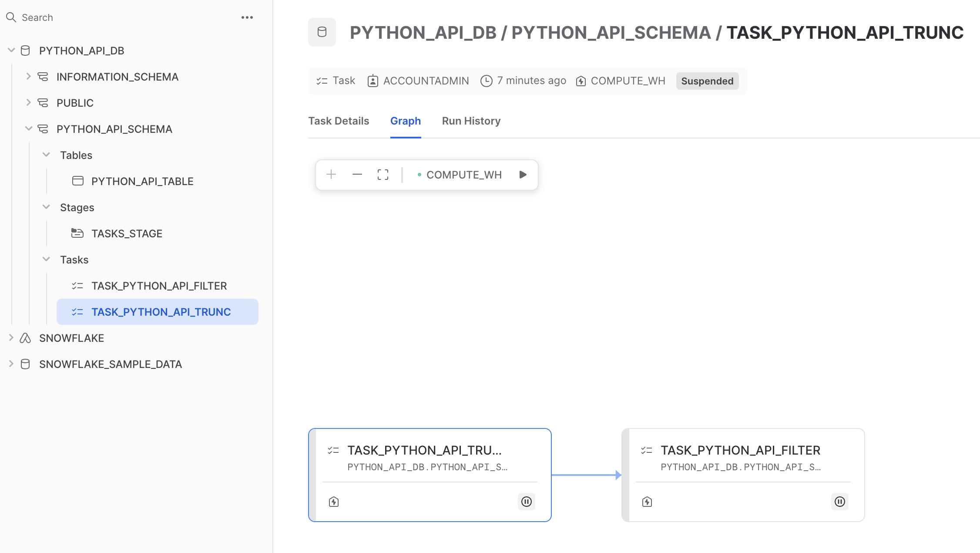Open the sidebar more options ellipsis

(x=247, y=17)
